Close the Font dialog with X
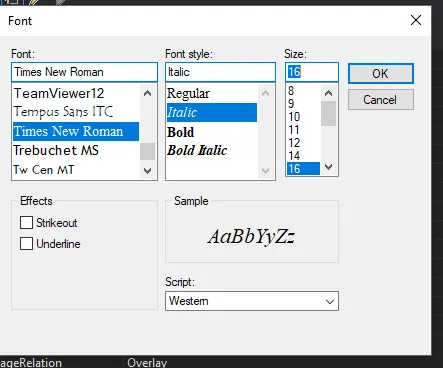443x368 pixels. 416,20
